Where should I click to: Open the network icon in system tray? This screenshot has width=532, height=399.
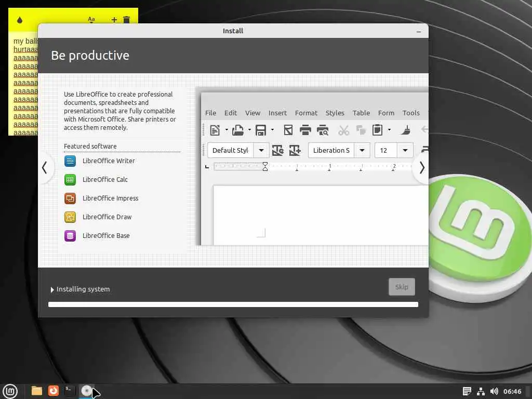click(481, 391)
